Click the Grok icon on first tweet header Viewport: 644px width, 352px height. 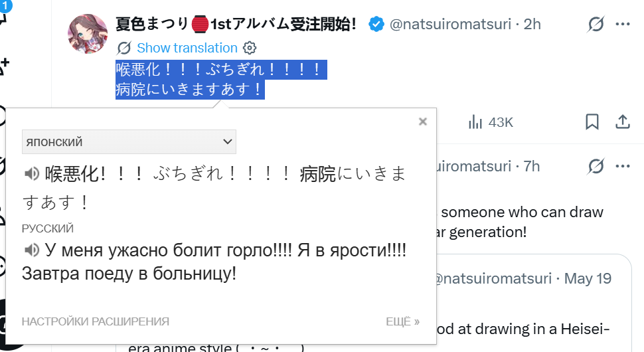[596, 24]
